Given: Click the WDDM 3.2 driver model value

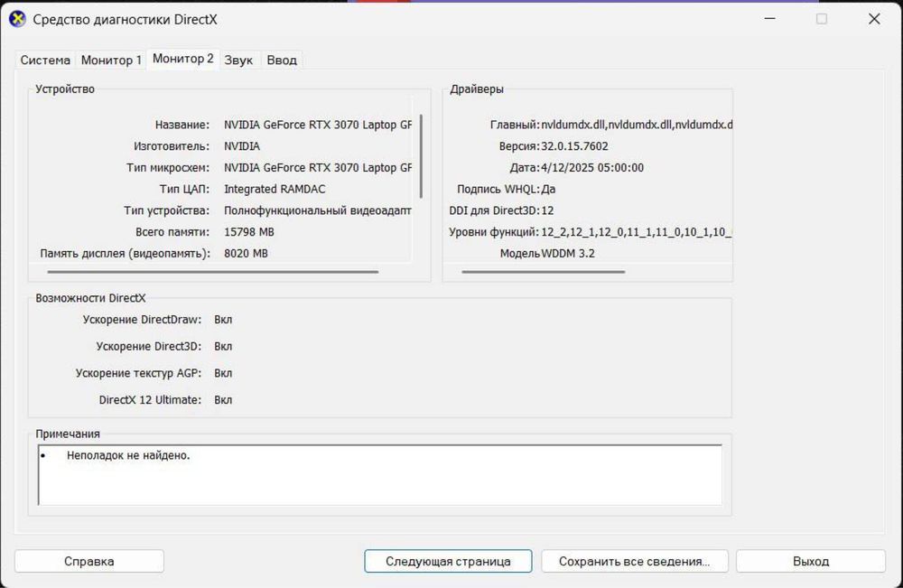Looking at the screenshot, I should coord(568,254).
